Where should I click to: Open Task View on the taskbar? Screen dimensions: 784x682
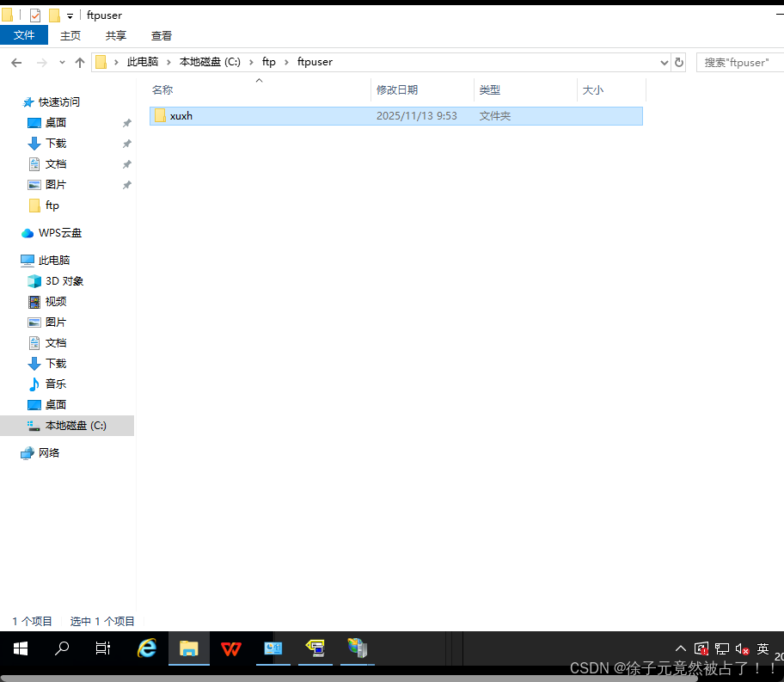point(102,648)
